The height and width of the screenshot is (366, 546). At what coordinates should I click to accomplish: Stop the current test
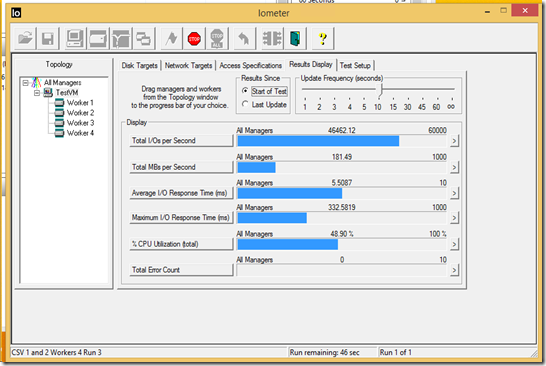[194, 38]
